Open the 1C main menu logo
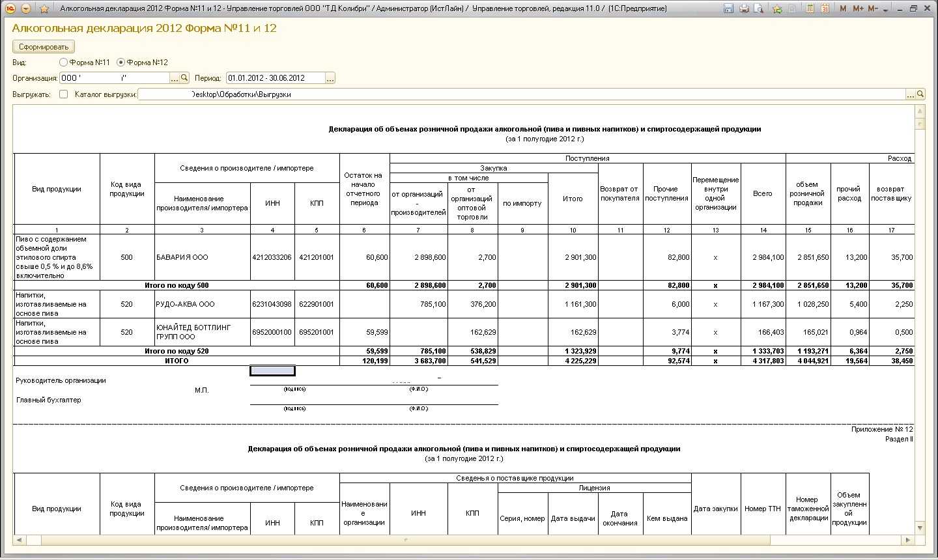 [10, 8]
